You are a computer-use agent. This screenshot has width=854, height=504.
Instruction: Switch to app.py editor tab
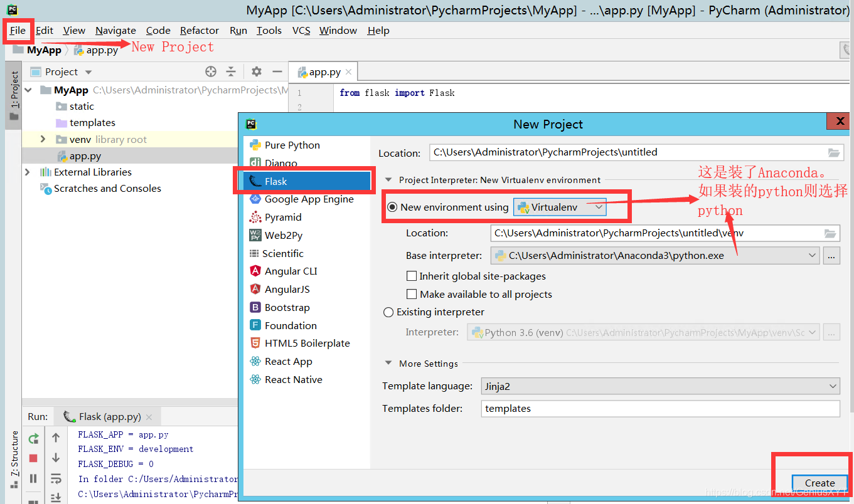click(x=323, y=72)
